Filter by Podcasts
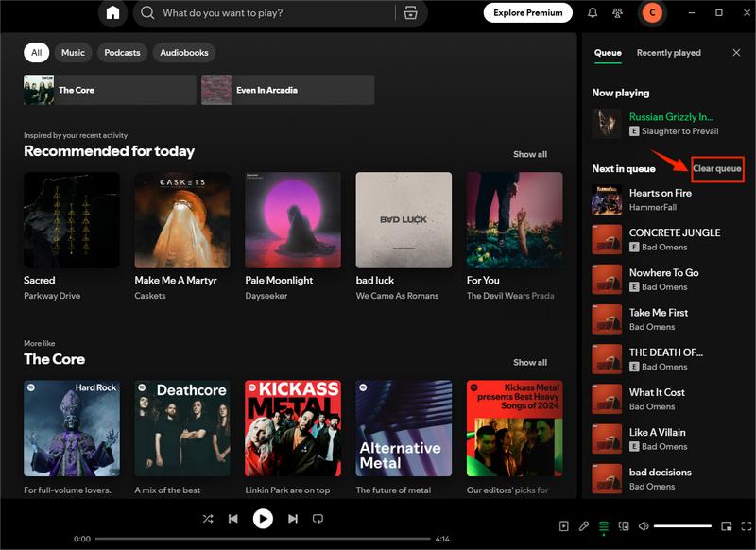 pyautogui.click(x=123, y=53)
